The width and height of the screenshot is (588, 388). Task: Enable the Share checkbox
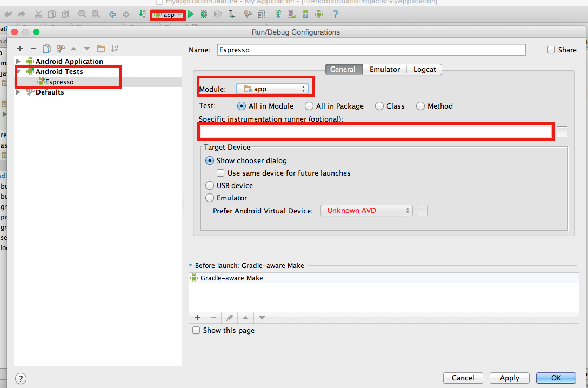click(551, 50)
